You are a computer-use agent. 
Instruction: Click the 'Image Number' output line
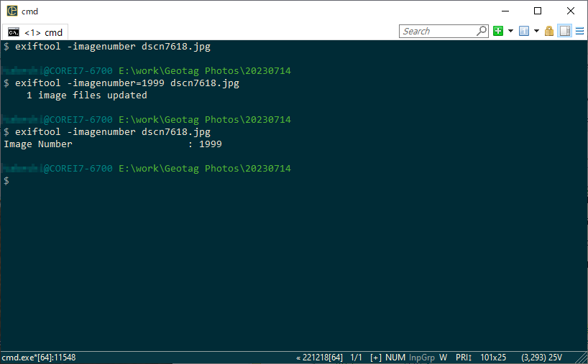(x=113, y=144)
